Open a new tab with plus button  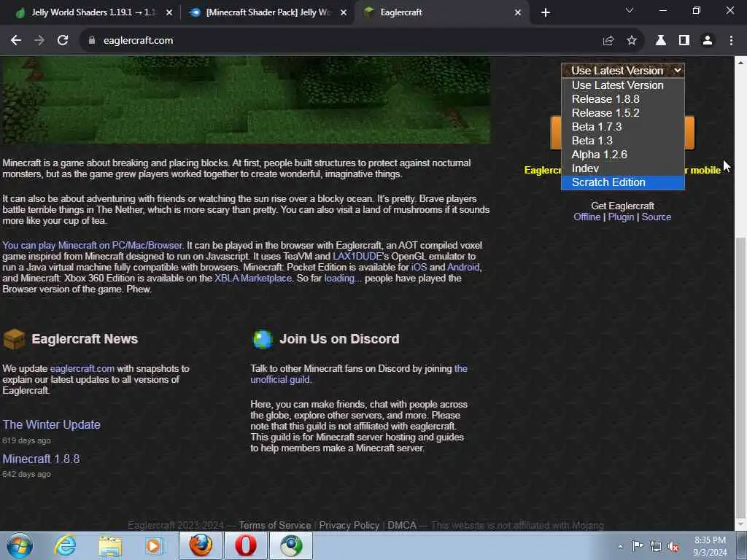[x=546, y=12]
